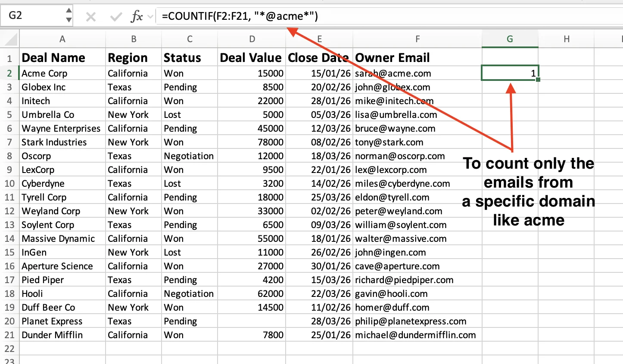Screen dimensions: 623x364
Task: Select the cell containing Initech
Action: pos(62,101)
